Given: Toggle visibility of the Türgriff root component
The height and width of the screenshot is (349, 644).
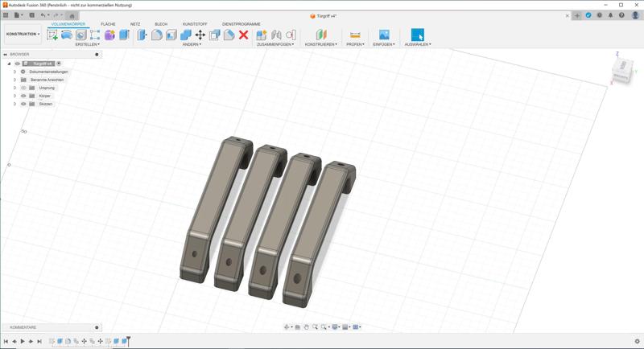Looking at the screenshot, I should 17,64.
